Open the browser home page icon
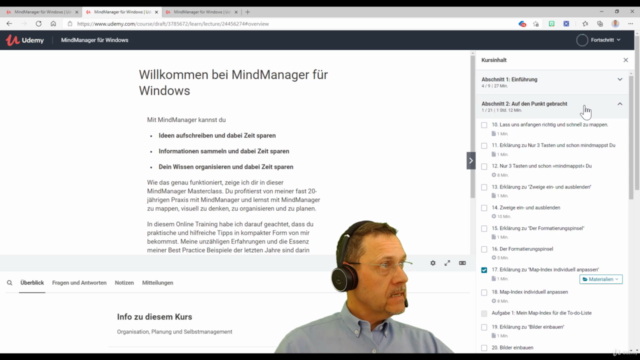 (x=53, y=24)
